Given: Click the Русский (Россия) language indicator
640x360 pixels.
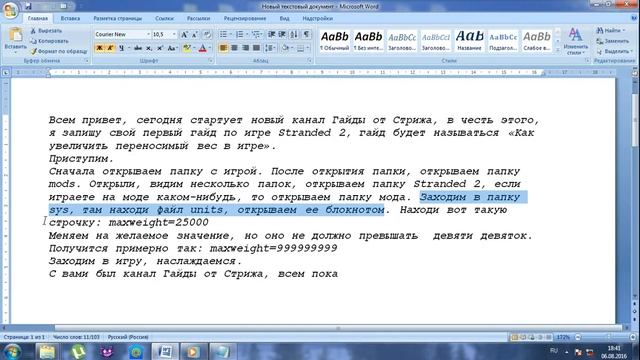Looking at the screenshot, I should point(128,337).
